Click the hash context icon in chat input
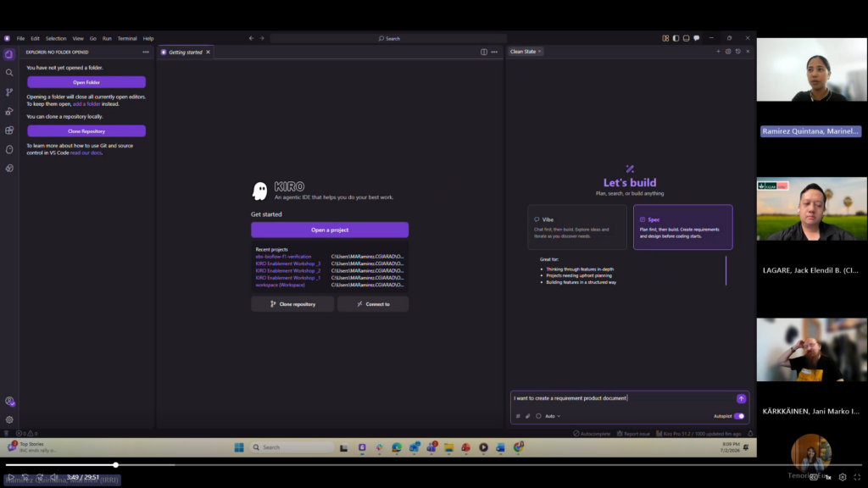The image size is (868, 488). coord(518,416)
